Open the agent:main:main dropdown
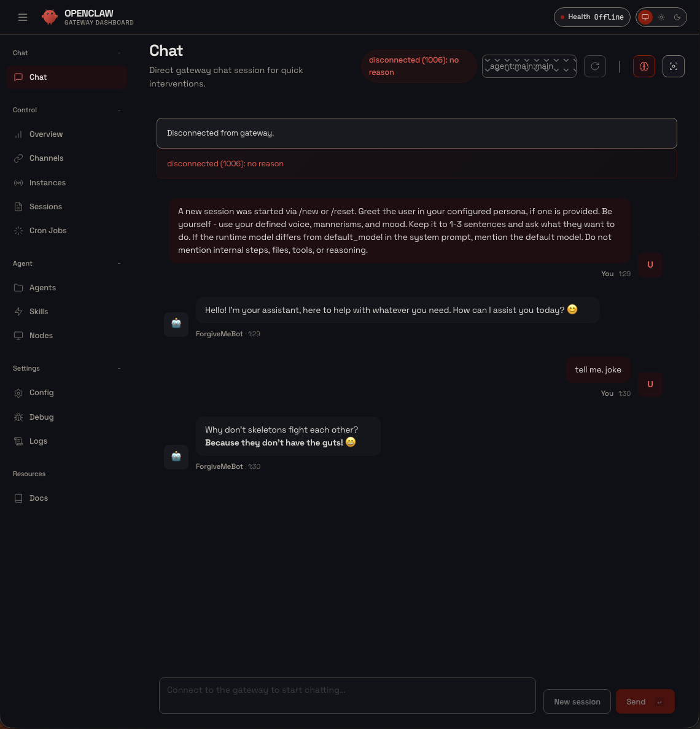Viewport: 700px width, 729px height. pos(529,66)
